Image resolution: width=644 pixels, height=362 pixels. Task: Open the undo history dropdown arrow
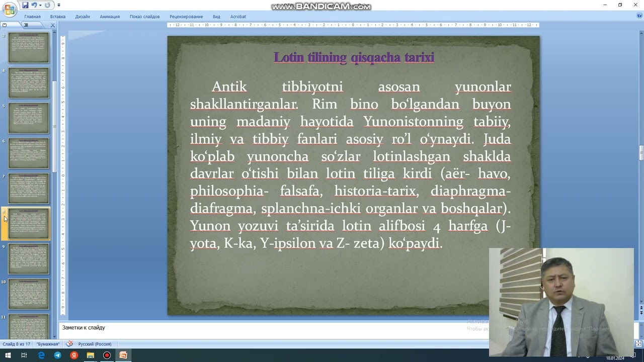(x=40, y=5)
